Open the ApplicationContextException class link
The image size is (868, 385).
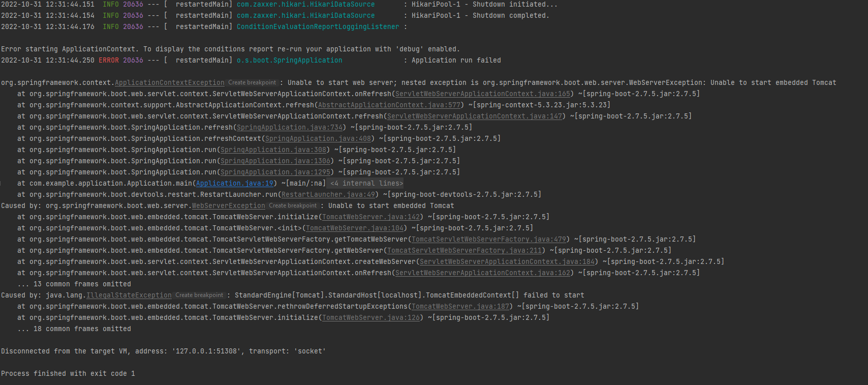click(169, 82)
